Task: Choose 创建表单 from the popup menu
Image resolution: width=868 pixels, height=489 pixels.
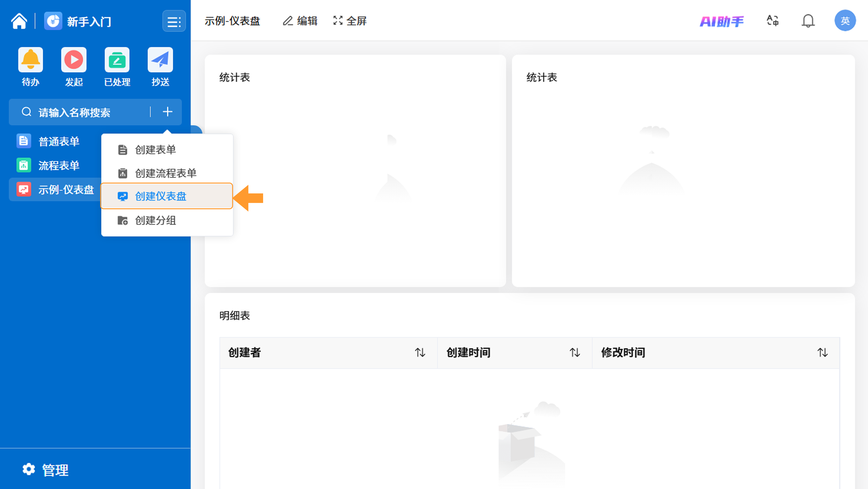Action: point(167,150)
